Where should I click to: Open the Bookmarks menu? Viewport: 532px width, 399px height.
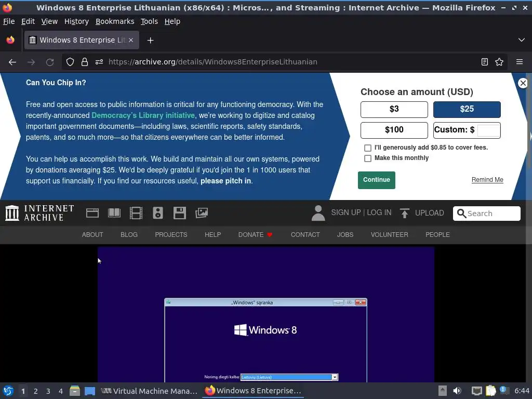coord(115,21)
